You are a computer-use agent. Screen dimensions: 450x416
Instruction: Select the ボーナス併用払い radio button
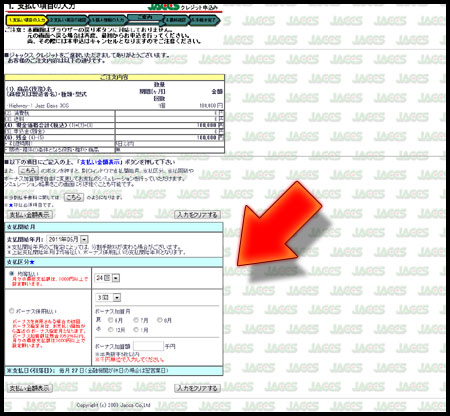(12, 311)
